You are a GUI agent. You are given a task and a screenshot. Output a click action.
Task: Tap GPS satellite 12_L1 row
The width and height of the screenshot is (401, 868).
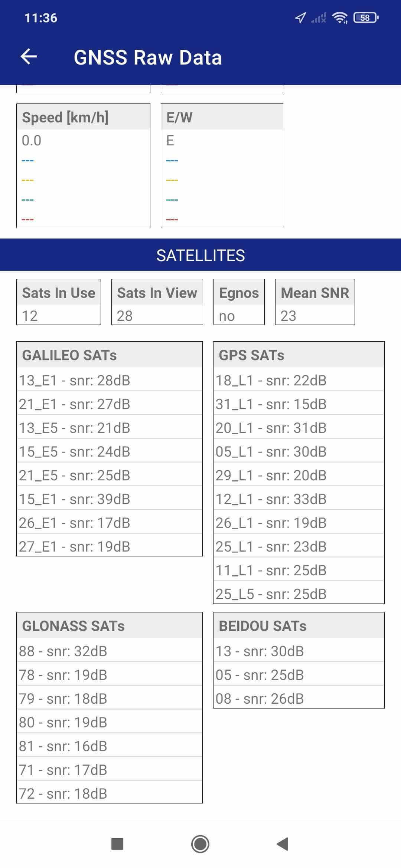[299, 499]
